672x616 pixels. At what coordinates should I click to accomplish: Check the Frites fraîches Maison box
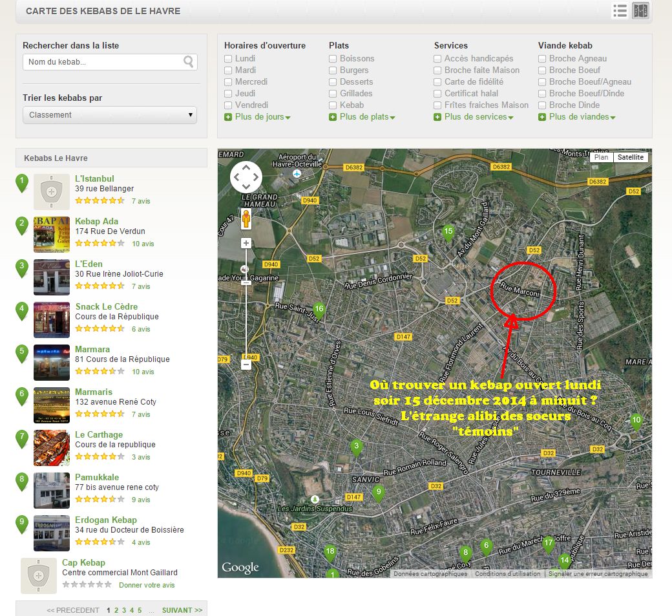click(437, 105)
